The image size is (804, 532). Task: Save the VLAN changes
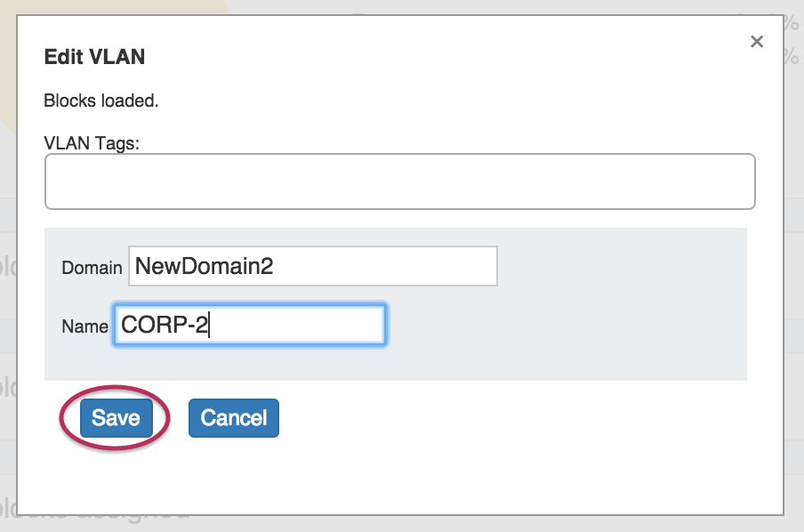click(x=116, y=418)
